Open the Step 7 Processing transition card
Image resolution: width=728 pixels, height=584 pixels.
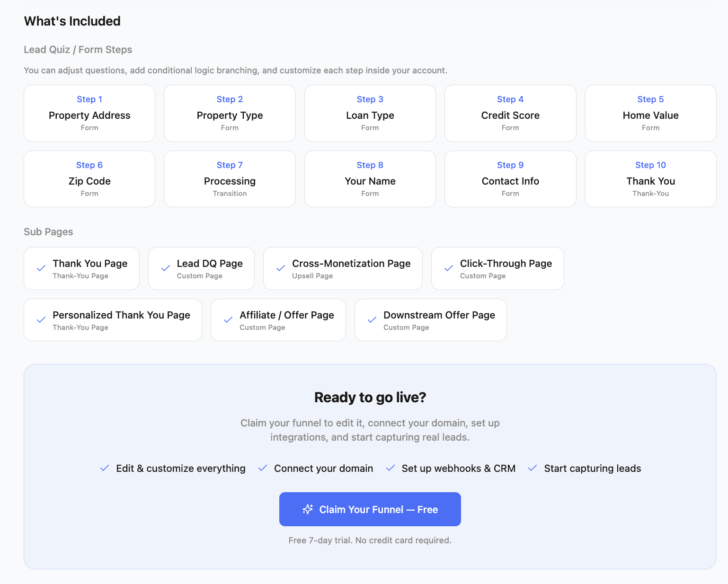pos(230,179)
